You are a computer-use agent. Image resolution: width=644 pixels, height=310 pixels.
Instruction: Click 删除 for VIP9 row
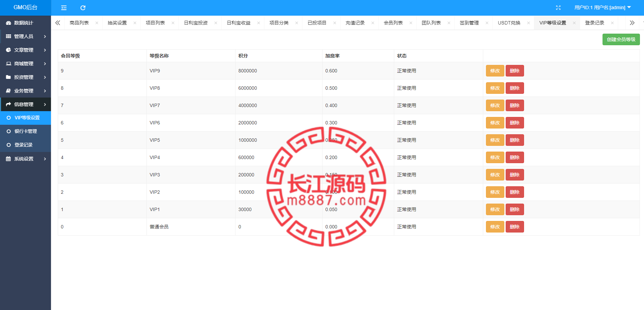pos(515,71)
